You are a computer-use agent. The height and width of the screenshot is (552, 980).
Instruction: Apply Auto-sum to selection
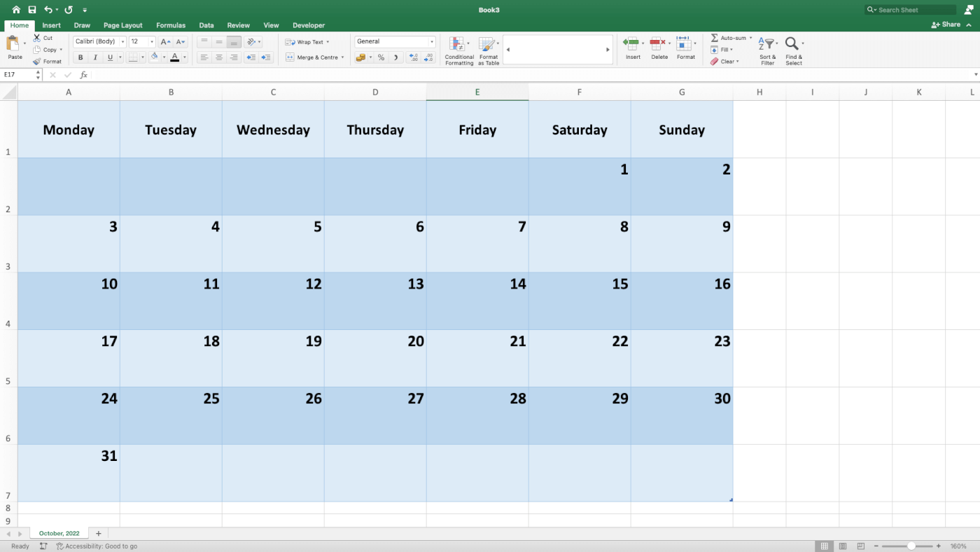(x=728, y=38)
